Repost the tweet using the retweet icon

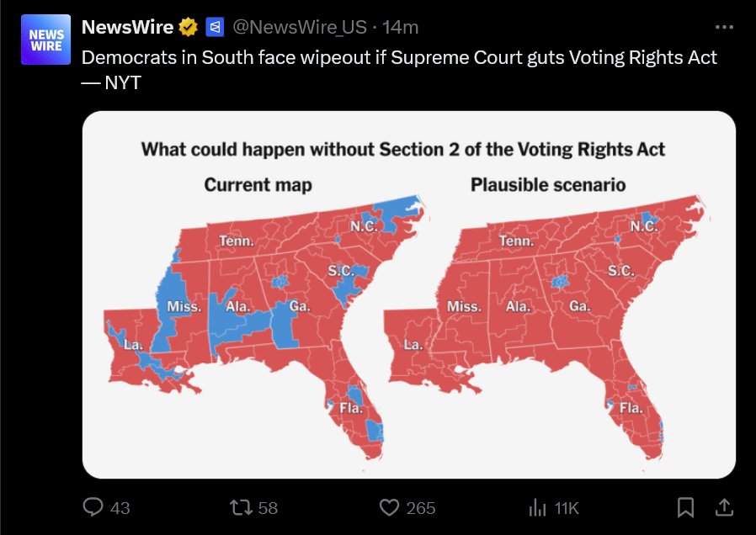[x=241, y=507]
